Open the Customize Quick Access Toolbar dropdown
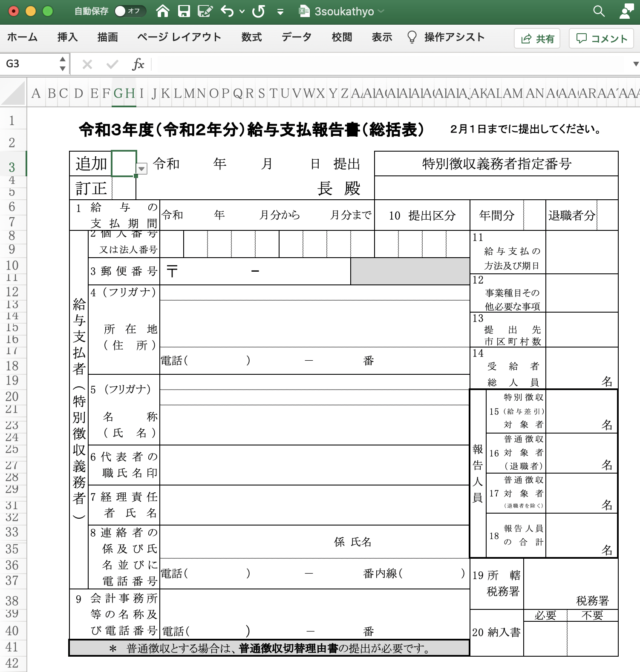This screenshot has width=640, height=672. 280,12
